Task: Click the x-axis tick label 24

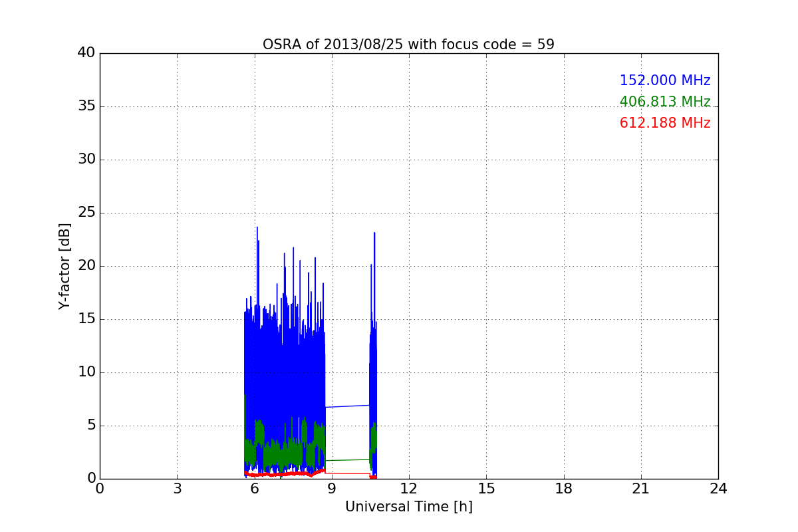Action: [718, 489]
